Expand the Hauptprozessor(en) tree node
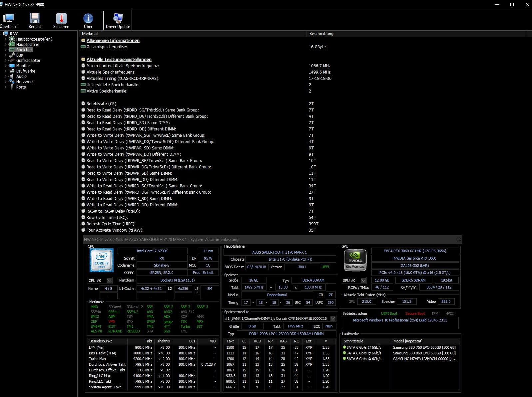532x397 pixels. [5, 39]
